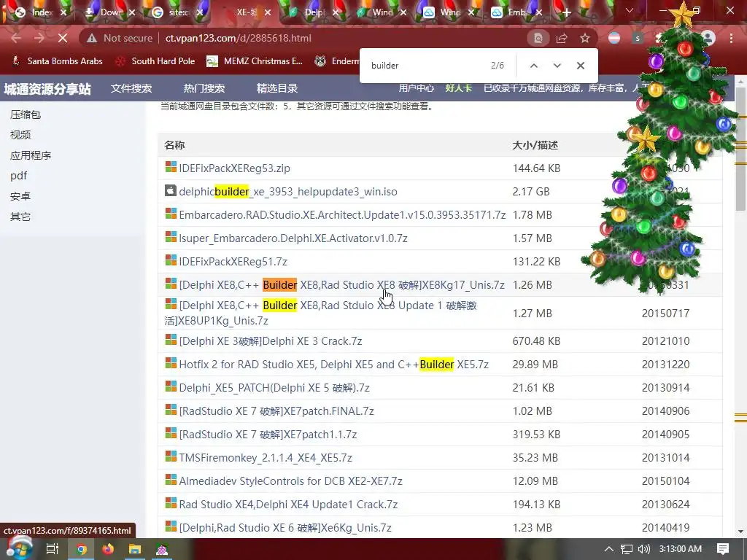Select the 压缩包 sidebar category
Image resolution: width=747 pixels, height=560 pixels.
pyautogui.click(x=26, y=114)
